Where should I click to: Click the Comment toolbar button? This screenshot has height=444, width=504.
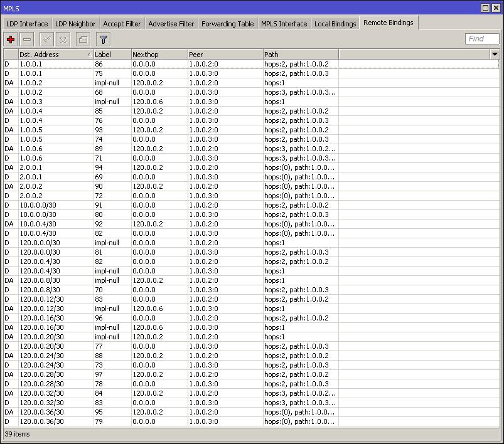(x=83, y=40)
